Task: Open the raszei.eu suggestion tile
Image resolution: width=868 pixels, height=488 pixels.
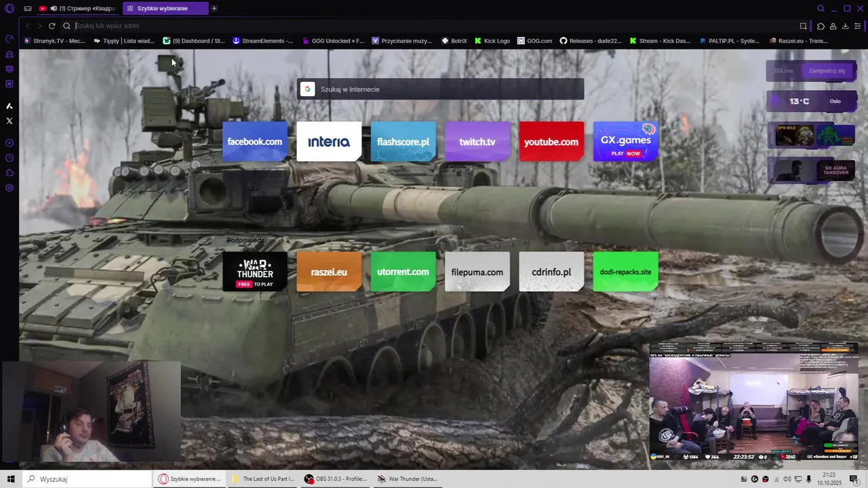Action: coord(329,272)
